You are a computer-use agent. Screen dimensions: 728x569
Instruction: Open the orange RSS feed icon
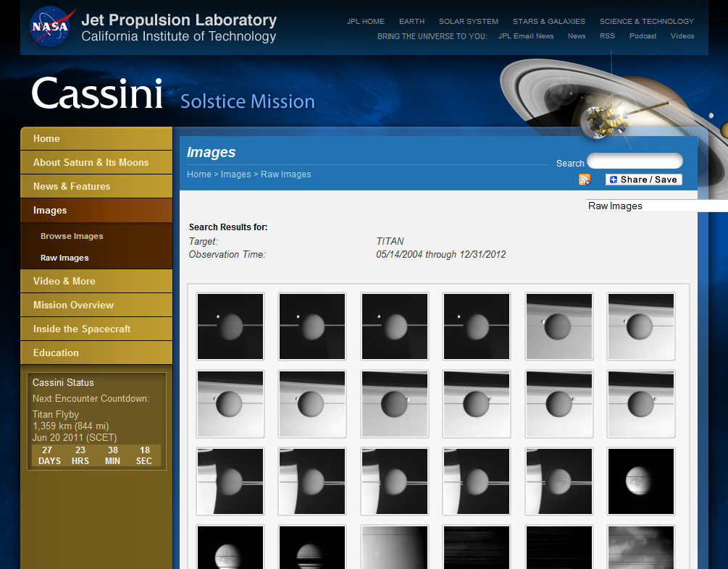(x=585, y=180)
